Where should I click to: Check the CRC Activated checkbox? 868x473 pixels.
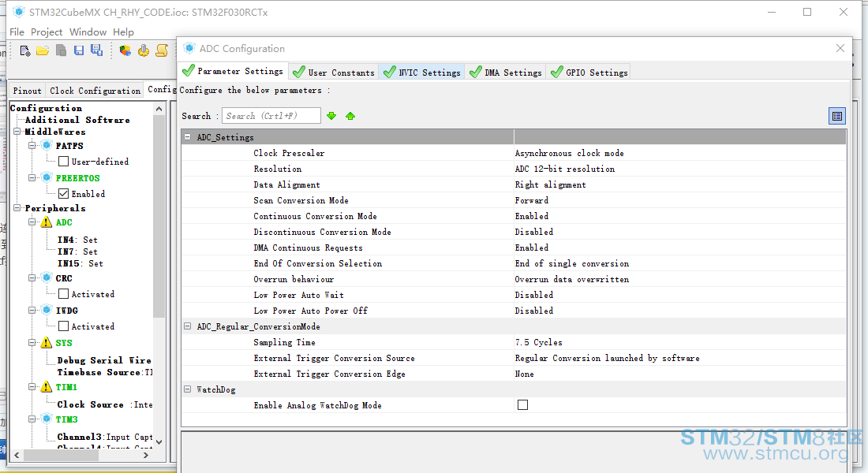(64, 294)
